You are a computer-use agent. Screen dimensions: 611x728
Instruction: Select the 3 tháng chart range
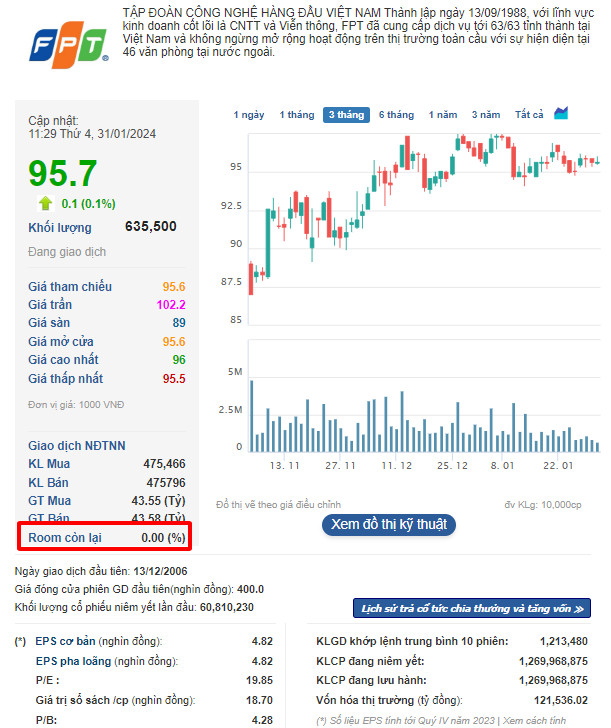pos(346,115)
